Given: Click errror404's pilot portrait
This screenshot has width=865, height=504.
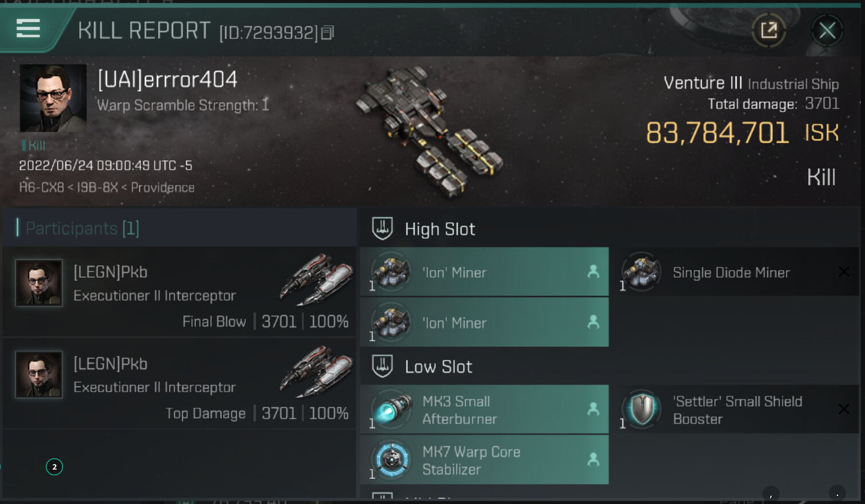Looking at the screenshot, I should coord(53,98).
